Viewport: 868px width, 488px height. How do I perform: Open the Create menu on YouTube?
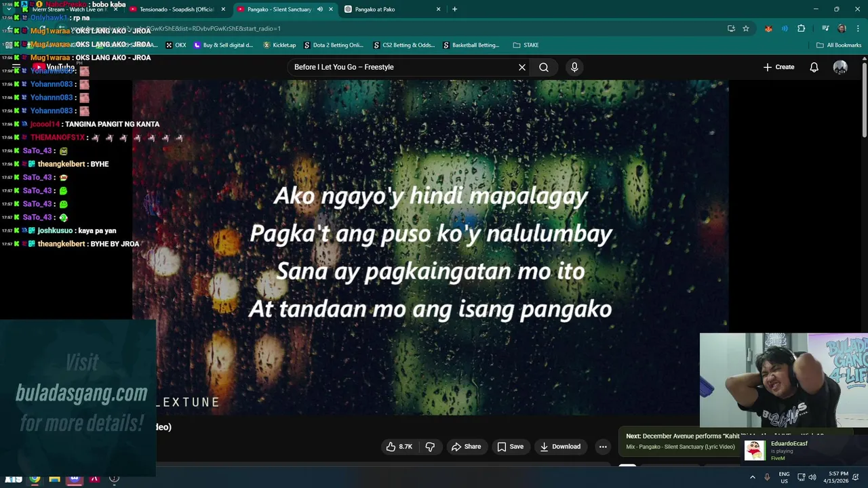click(x=778, y=67)
